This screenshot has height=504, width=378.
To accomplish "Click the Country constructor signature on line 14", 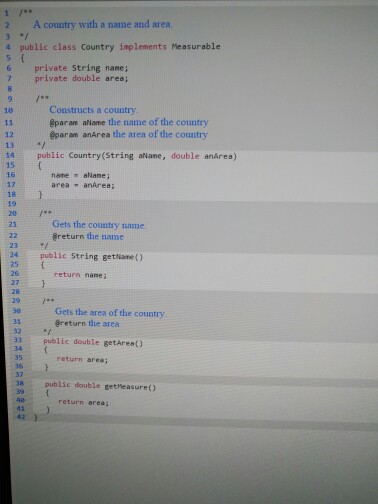I will [x=137, y=156].
